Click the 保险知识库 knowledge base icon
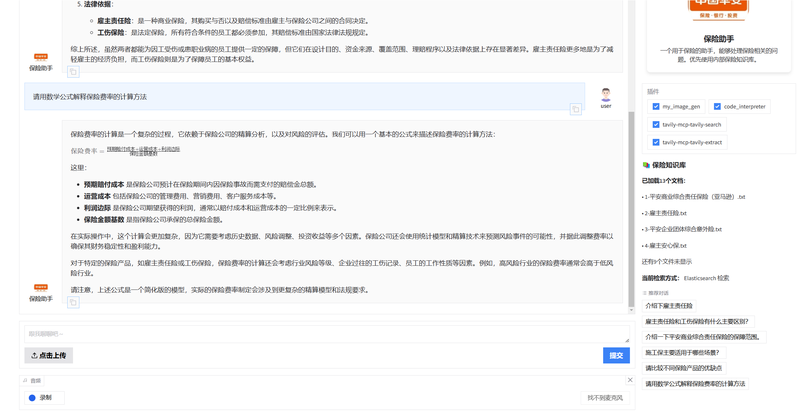The width and height of the screenshot is (800, 414). [646, 165]
